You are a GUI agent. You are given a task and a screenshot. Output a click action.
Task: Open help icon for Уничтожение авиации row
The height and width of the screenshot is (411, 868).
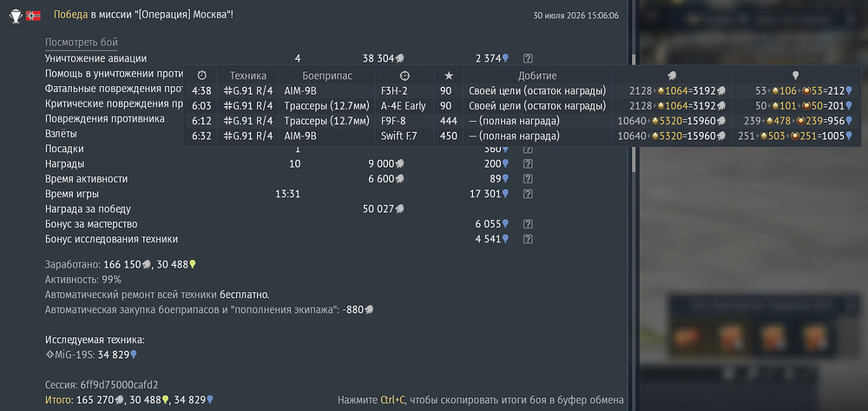[528, 58]
